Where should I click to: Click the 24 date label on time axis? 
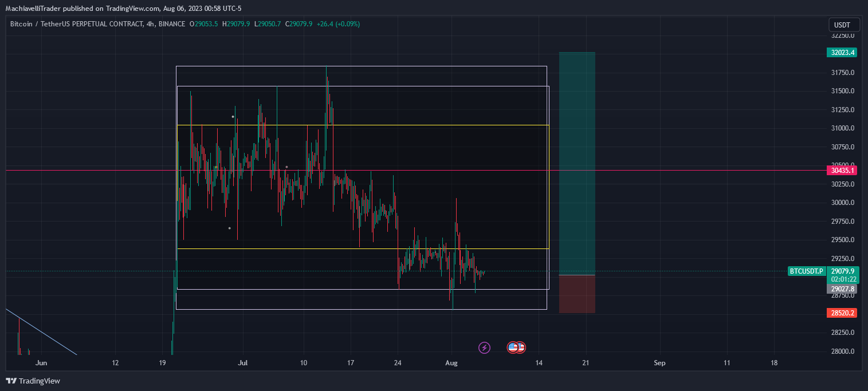click(x=398, y=362)
